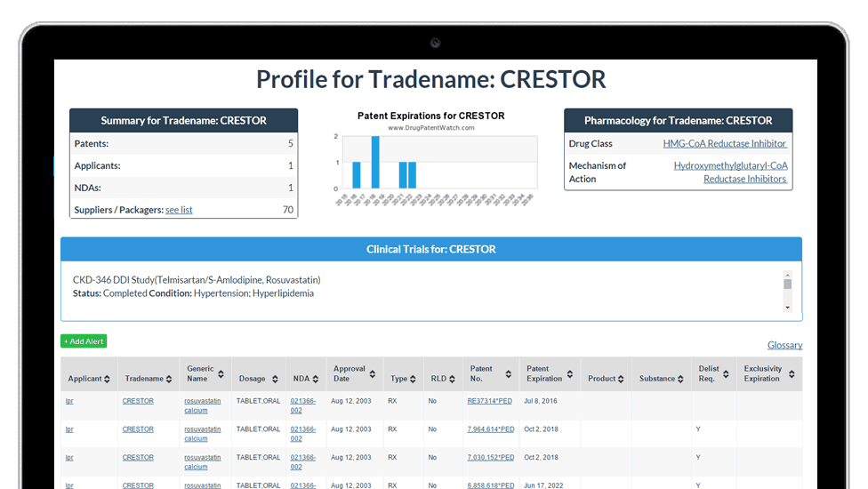
Task: Click Ipr link in 7,964,614 patent row
Action: click(69, 429)
